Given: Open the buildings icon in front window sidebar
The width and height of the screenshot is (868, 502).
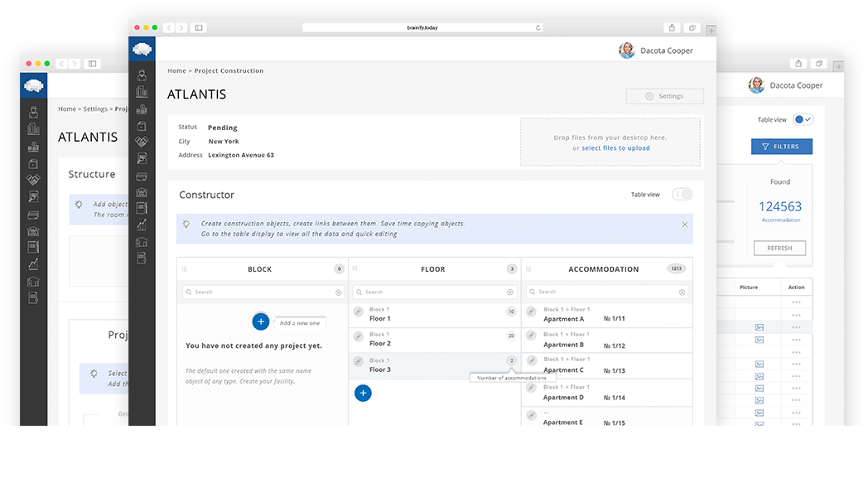Looking at the screenshot, I should pyautogui.click(x=142, y=91).
